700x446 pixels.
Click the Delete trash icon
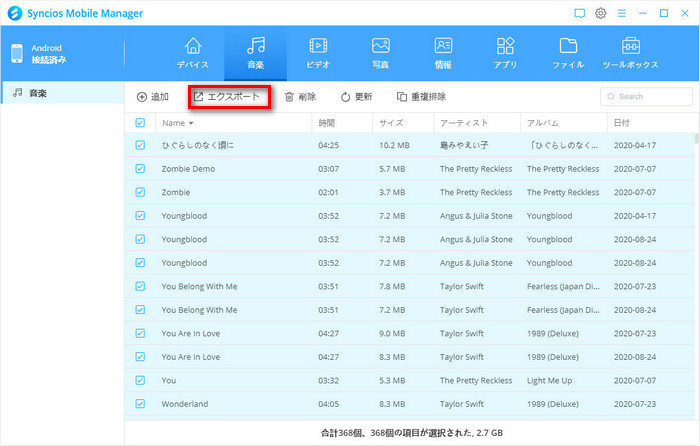[x=289, y=97]
